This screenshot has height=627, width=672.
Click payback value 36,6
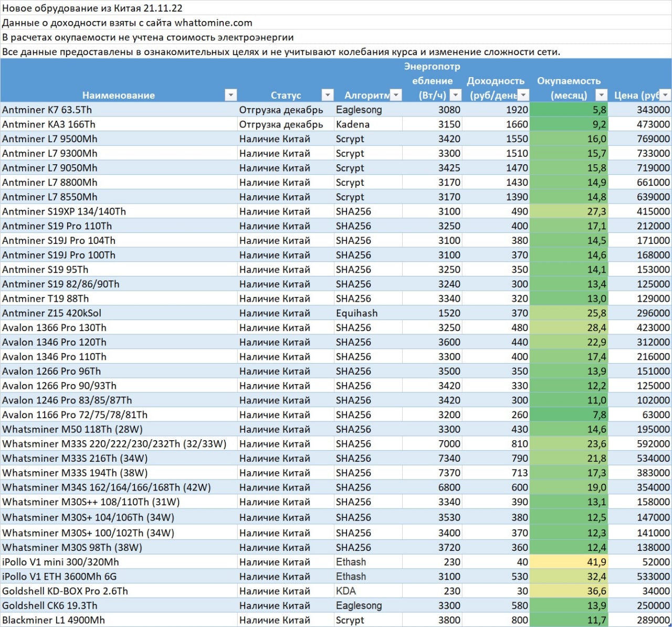coord(569,591)
